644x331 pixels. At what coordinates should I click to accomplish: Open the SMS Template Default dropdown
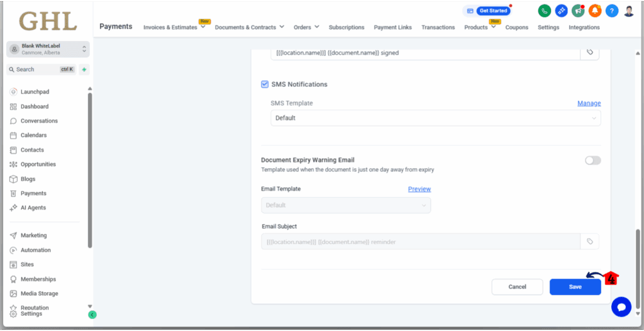(435, 118)
